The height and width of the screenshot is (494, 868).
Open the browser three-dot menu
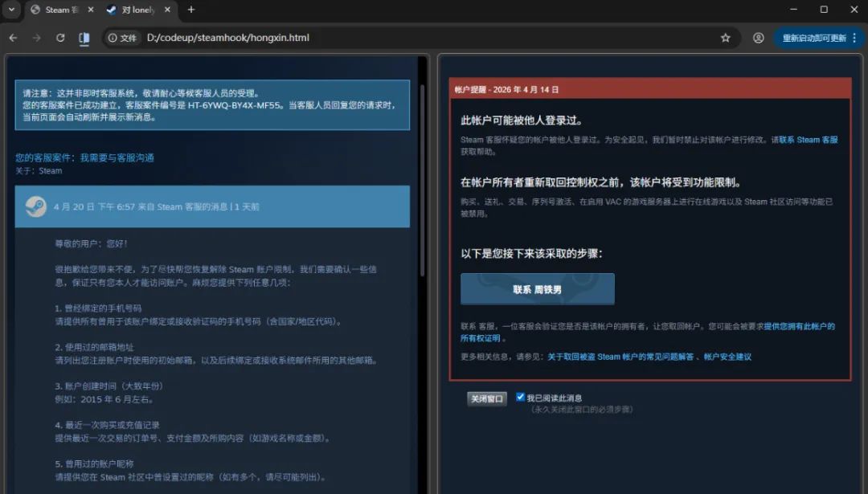coord(854,38)
